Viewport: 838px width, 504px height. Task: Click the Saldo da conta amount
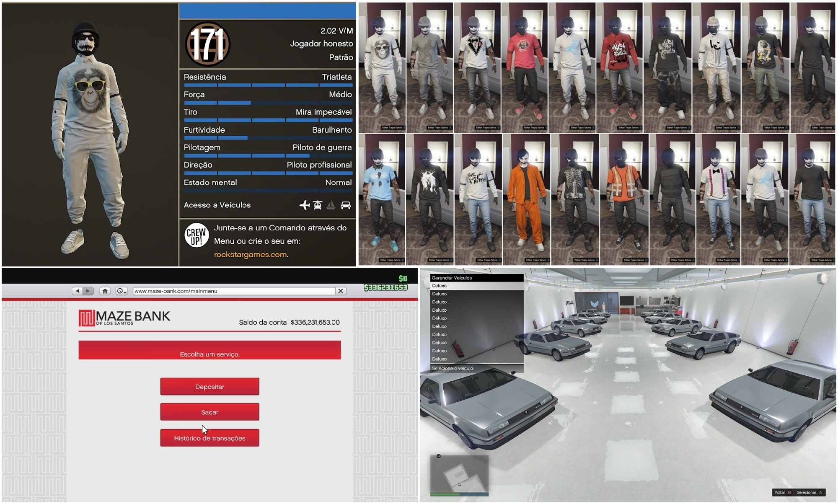tap(315, 322)
